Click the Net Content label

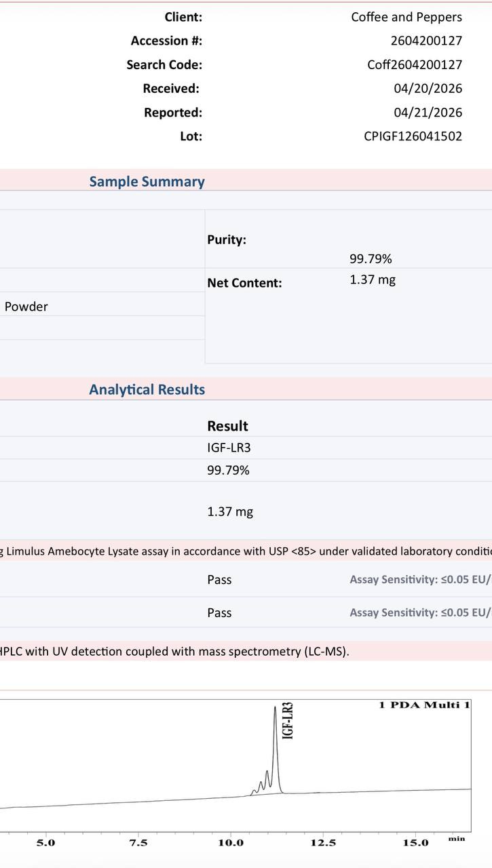244,283
